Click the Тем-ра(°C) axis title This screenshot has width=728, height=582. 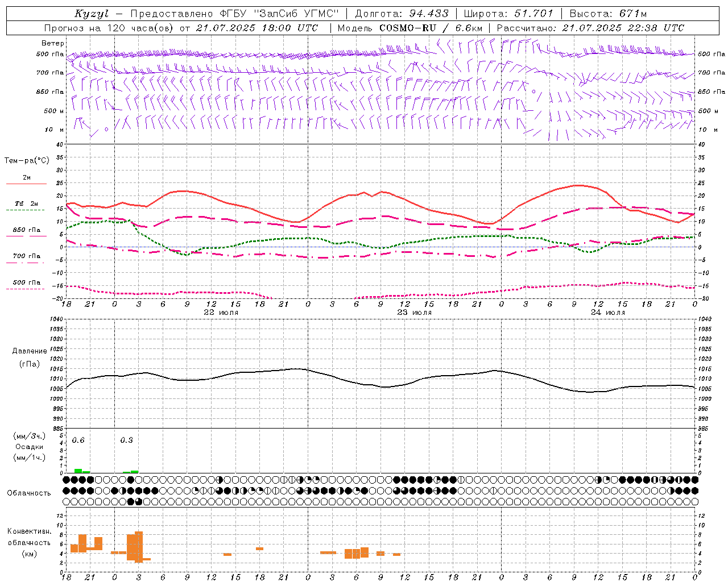click(x=27, y=161)
